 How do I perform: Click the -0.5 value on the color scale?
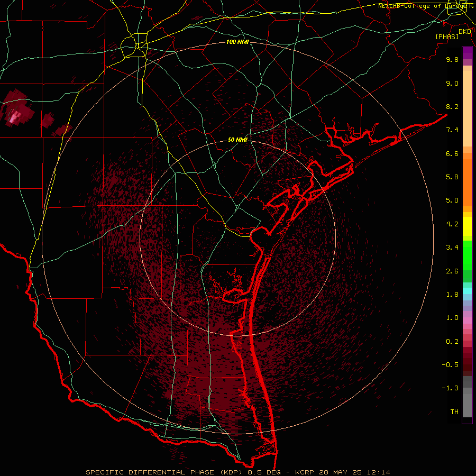(x=450, y=365)
